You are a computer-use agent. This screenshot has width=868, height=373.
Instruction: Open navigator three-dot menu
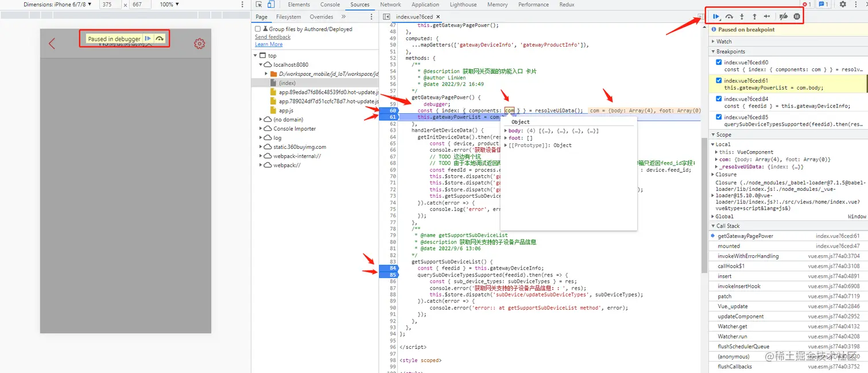[371, 17]
